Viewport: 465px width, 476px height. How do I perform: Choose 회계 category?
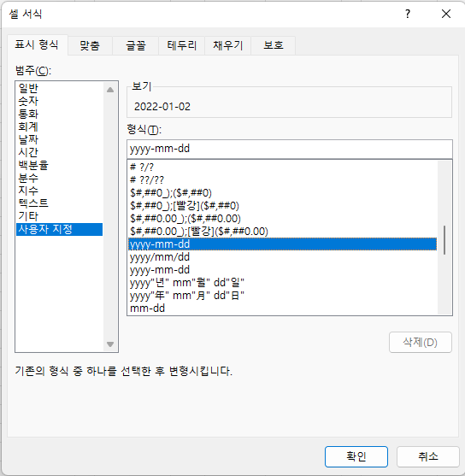(x=59, y=126)
